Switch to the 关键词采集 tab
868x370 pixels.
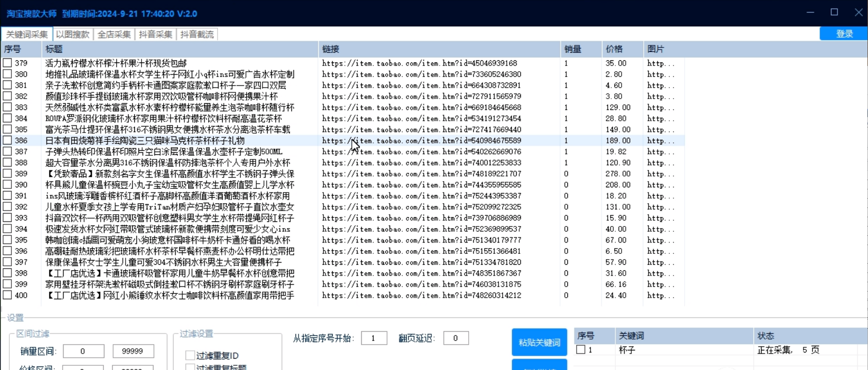(x=27, y=35)
